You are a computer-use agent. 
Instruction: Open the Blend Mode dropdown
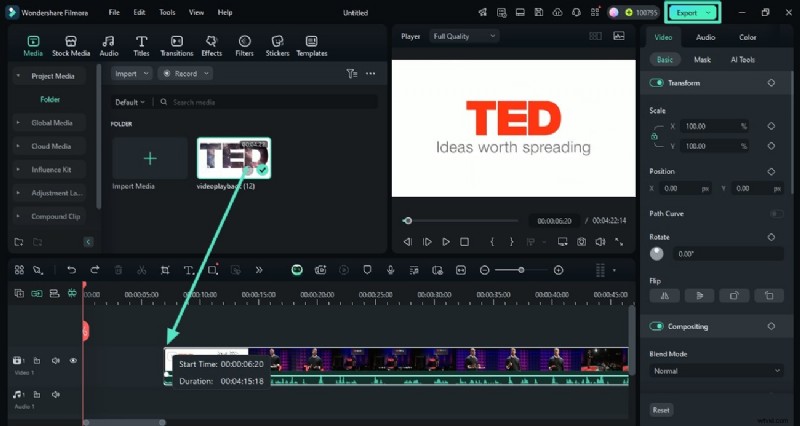pyautogui.click(x=715, y=371)
